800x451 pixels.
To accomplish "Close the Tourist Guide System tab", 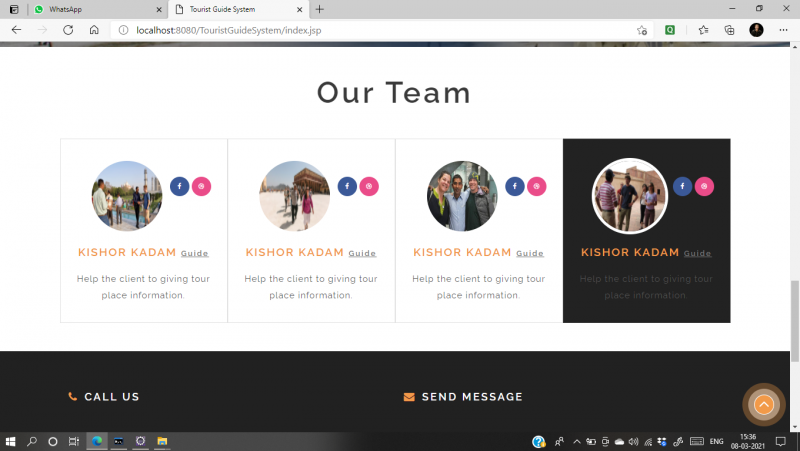I will click(299, 9).
